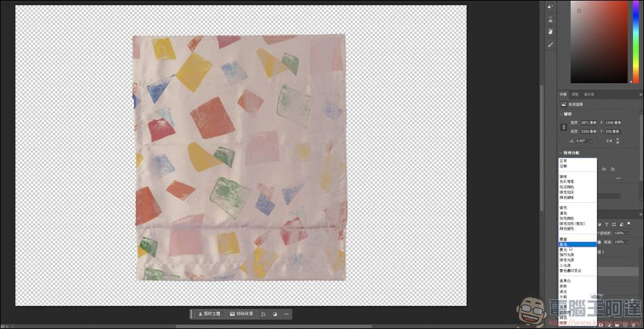644x329 pixels.
Task: Click the transform icon in contextual taskbar
Action: click(x=263, y=314)
